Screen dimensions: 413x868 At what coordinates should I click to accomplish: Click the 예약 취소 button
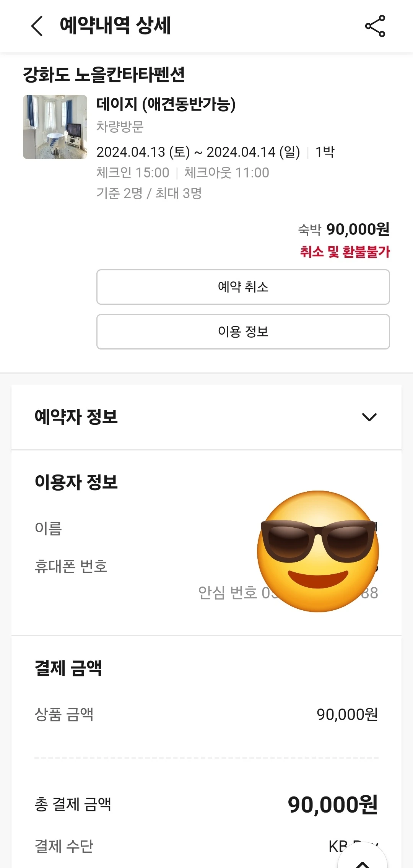(x=243, y=287)
